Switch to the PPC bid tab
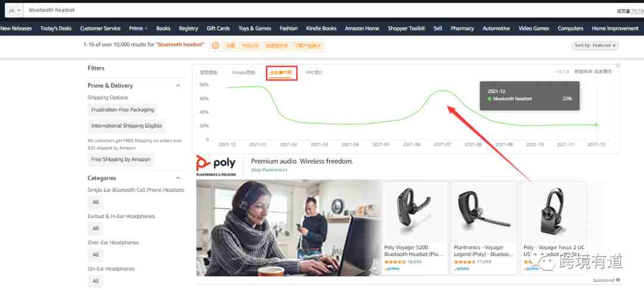Image resolution: width=644 pixels, height=290 pixels. [x=314, y=73]
